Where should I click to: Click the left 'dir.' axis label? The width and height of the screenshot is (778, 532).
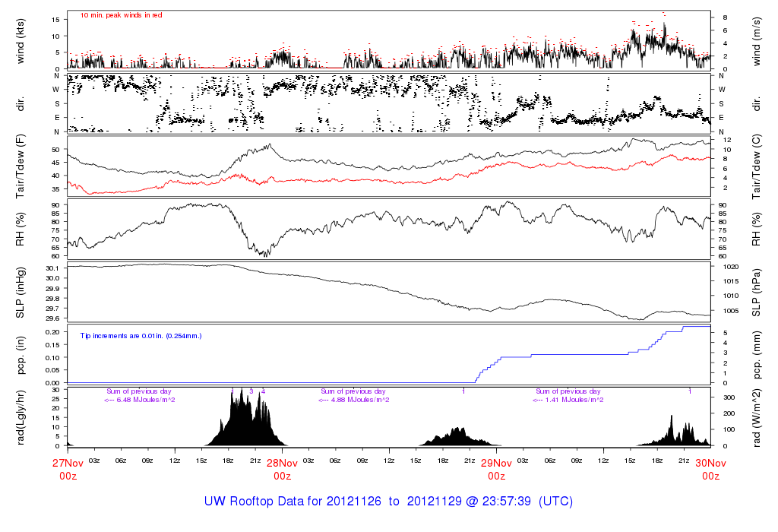coord(21,103)
